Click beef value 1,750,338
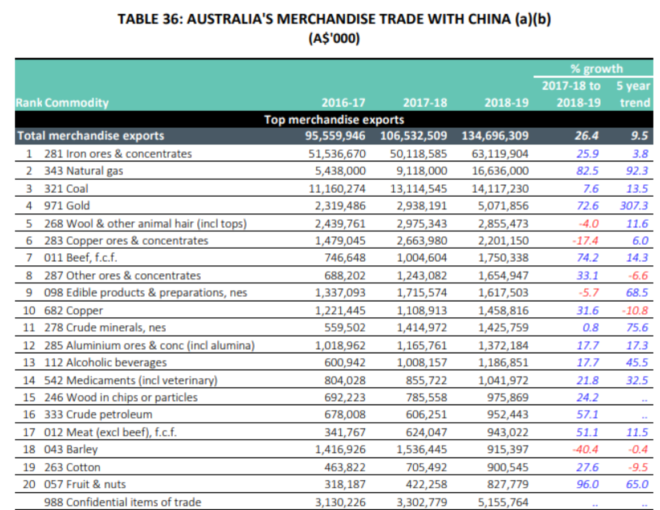Viewport: 660px width, 510px height. [x=503, y=258]
